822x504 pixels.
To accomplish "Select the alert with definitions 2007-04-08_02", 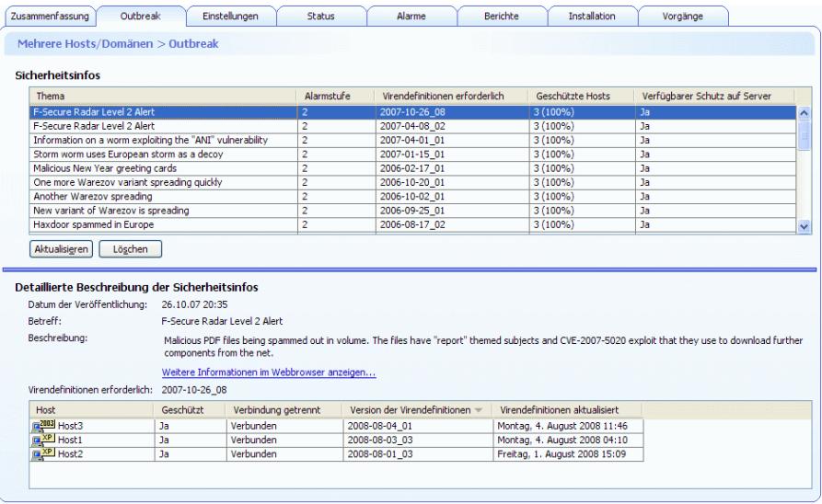I will point(413,126).
